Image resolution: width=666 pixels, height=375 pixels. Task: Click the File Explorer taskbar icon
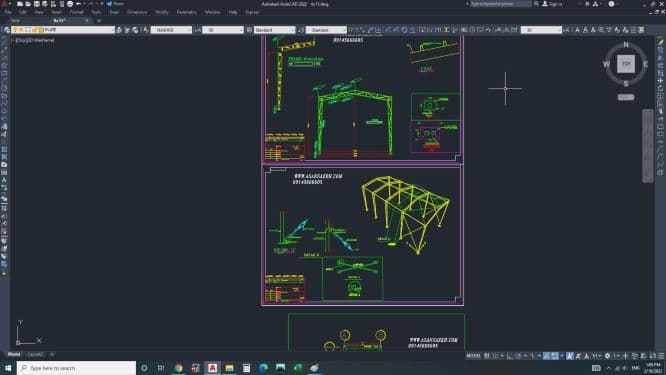click(x=229, y=368)
